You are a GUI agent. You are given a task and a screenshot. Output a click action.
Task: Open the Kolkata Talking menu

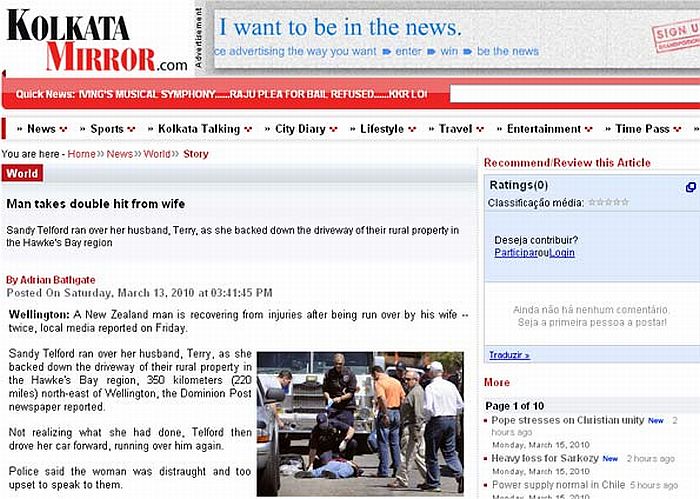(x=199, y=129)
